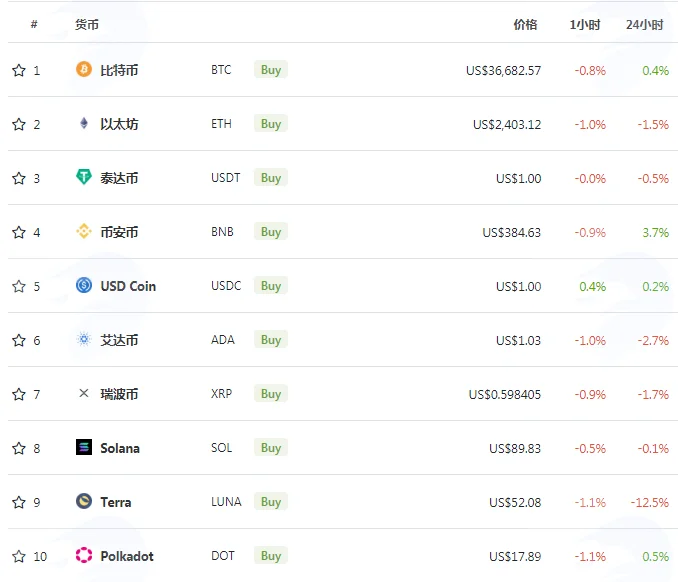Click the Polkadot pink ring icon
This screenshot has width=678, height=582.
tap(84, 555)
